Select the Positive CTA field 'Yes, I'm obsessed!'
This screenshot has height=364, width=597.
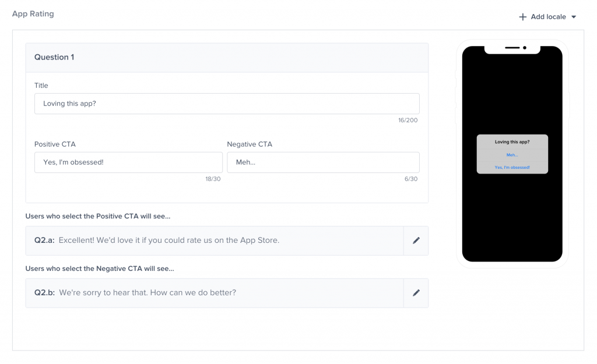coord(128,162)
